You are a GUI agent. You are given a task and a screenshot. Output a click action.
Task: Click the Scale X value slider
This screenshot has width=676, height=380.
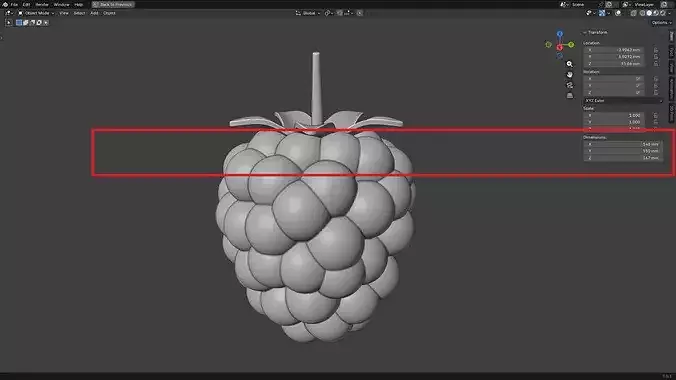(614, 116)
